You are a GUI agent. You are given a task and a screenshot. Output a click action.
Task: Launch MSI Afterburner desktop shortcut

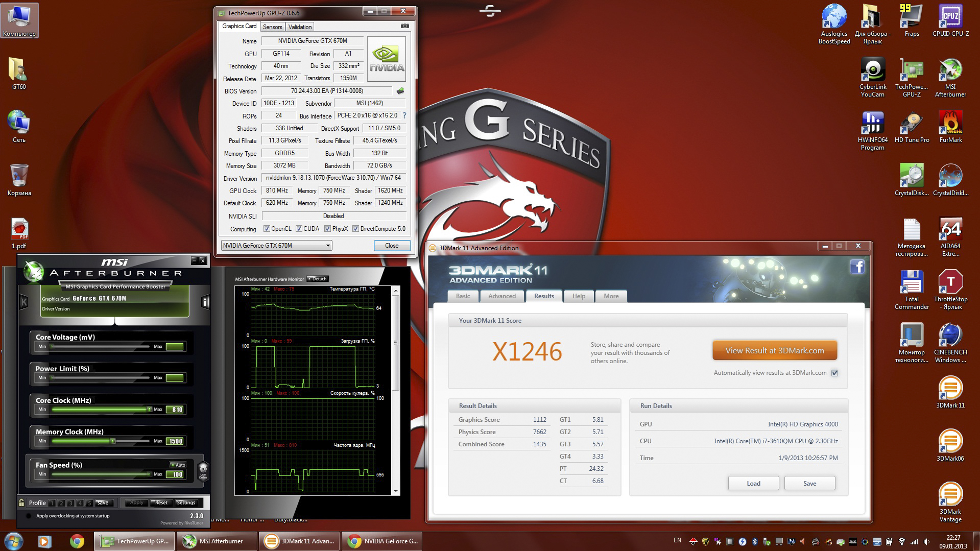coord(950,77)
